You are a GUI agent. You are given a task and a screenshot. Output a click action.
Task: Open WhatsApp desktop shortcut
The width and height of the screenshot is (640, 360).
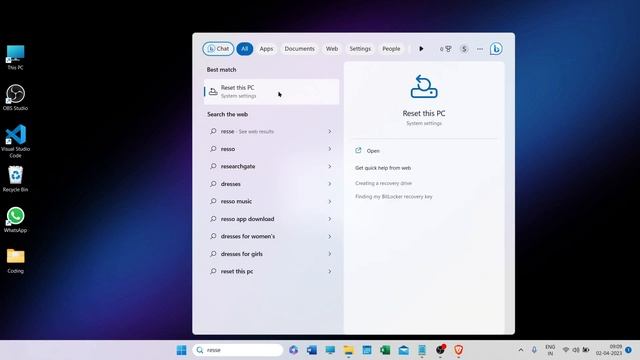click(x=16, y=220)
